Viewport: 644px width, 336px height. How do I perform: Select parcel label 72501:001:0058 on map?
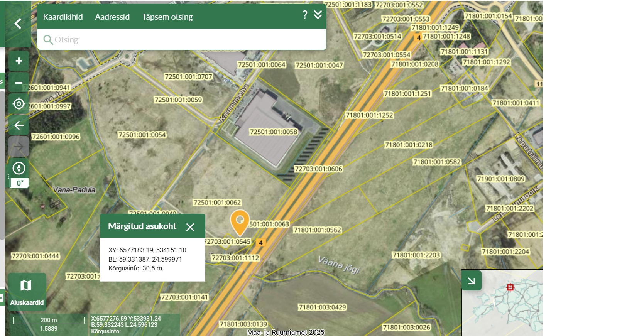click(273, 132)
